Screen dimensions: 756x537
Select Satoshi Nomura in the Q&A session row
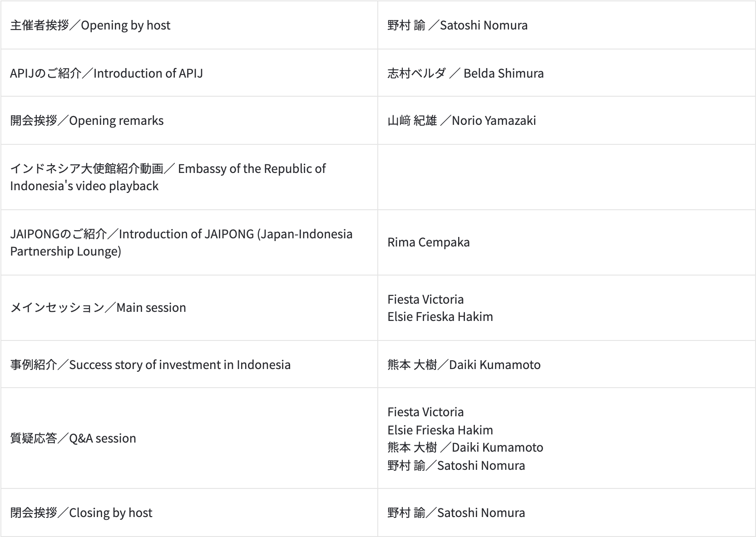pyautogui.click(x=456, y=466)
